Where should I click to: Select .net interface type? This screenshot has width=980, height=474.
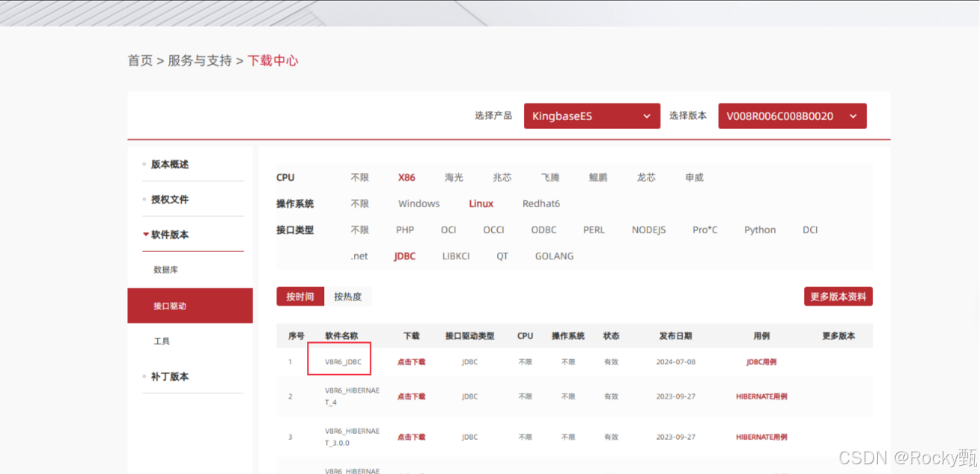pyautogui.click(x=359, y=256)
